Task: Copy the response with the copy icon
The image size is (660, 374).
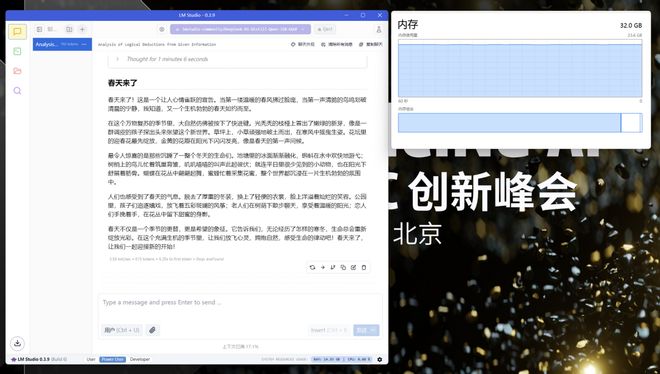Action: point(343,267)
